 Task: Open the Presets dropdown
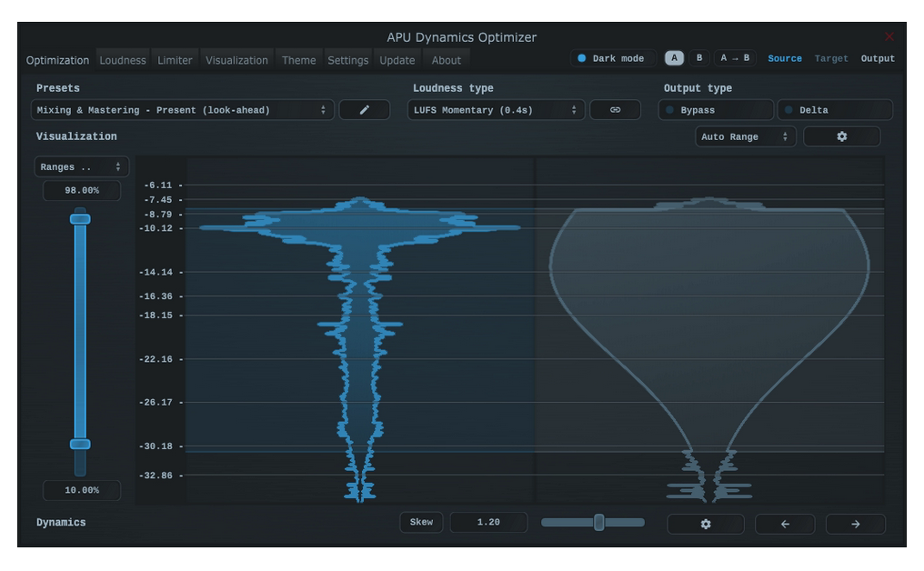tap(182, 110)
